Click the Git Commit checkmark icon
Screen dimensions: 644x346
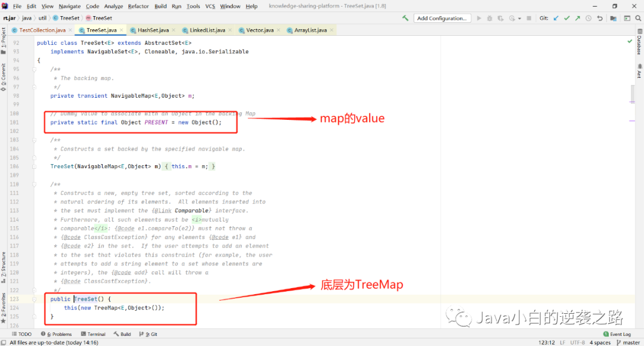pos(567,18)
